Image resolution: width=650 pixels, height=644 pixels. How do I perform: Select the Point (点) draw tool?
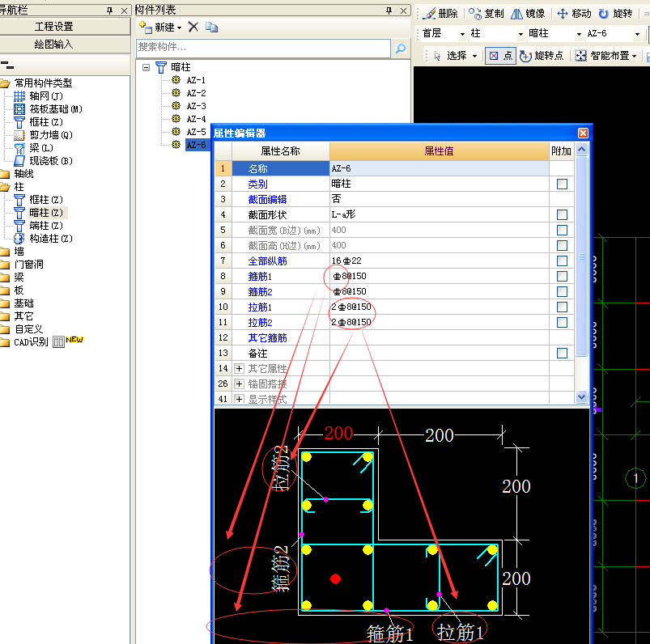point(500,56)
